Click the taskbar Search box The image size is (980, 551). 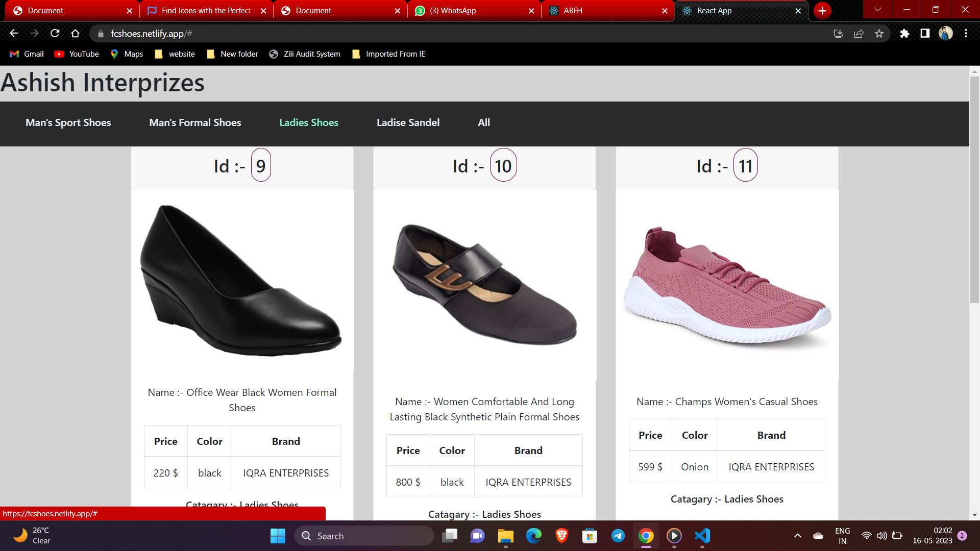pyautogui.click(x=364, y=536)
